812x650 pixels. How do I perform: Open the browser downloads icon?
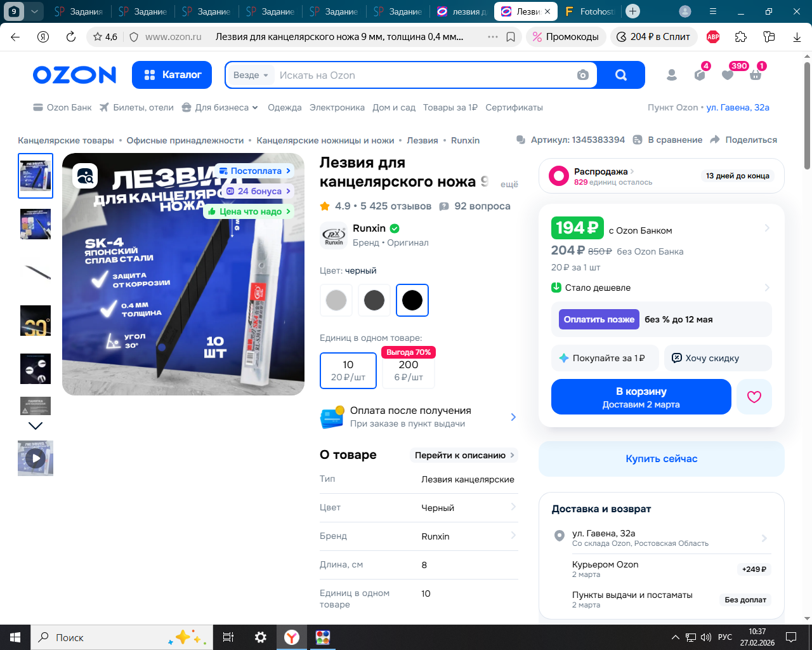[x=797, y=37]
